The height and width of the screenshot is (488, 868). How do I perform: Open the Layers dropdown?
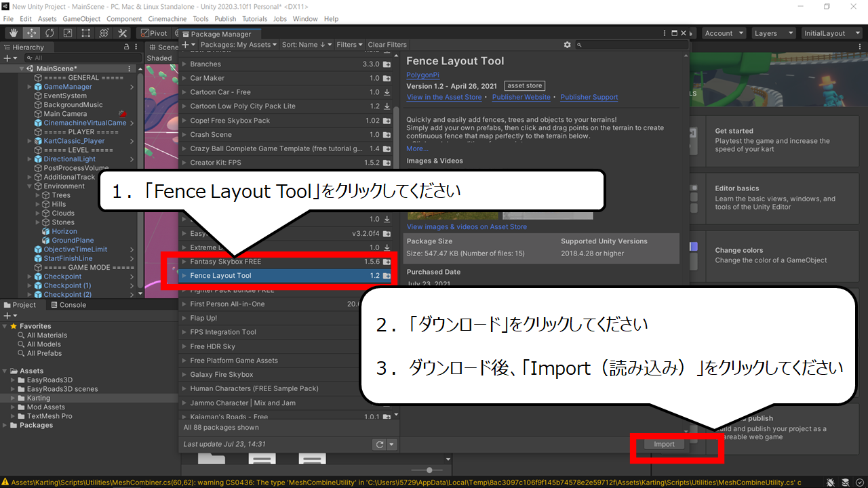(773, 33)
